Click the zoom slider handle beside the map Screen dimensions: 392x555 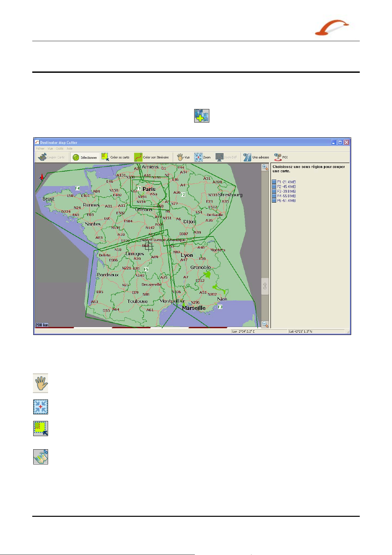tap(265, 286)
